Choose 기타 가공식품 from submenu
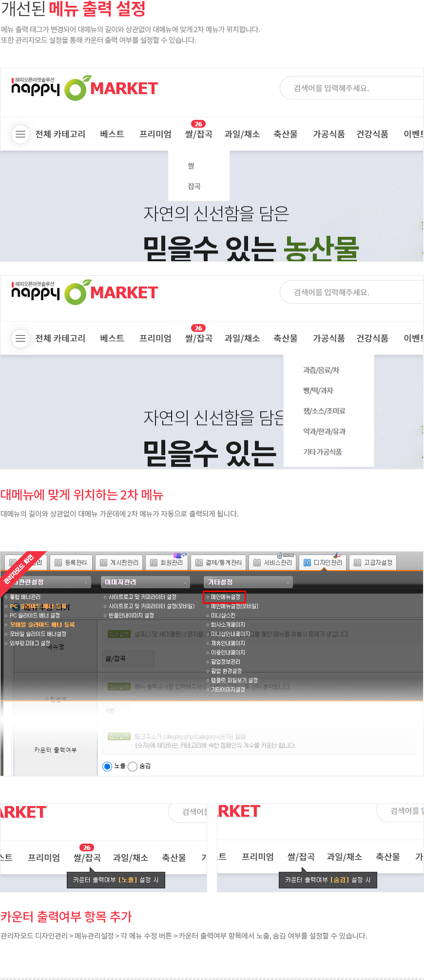424x980 pixels. (322, 452)
